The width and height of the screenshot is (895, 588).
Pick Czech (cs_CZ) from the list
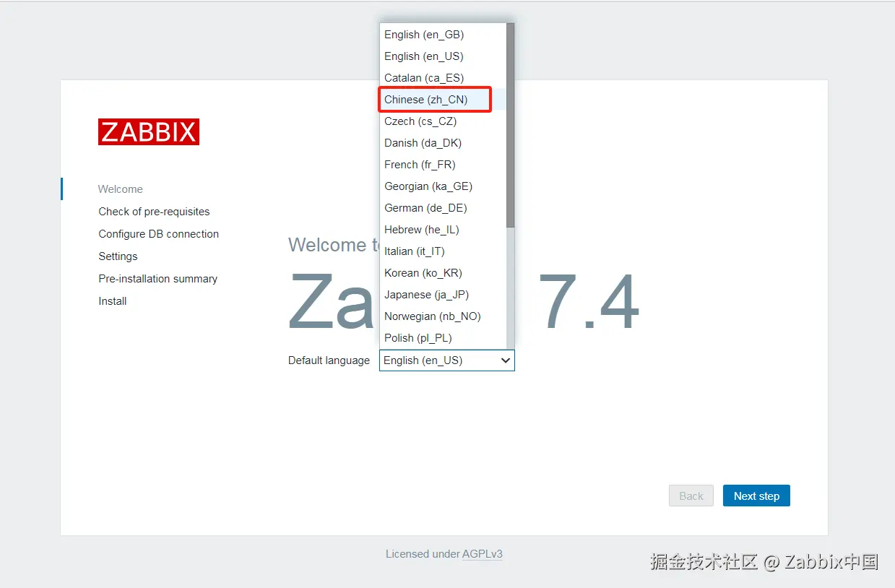click(x=443, y=121)
